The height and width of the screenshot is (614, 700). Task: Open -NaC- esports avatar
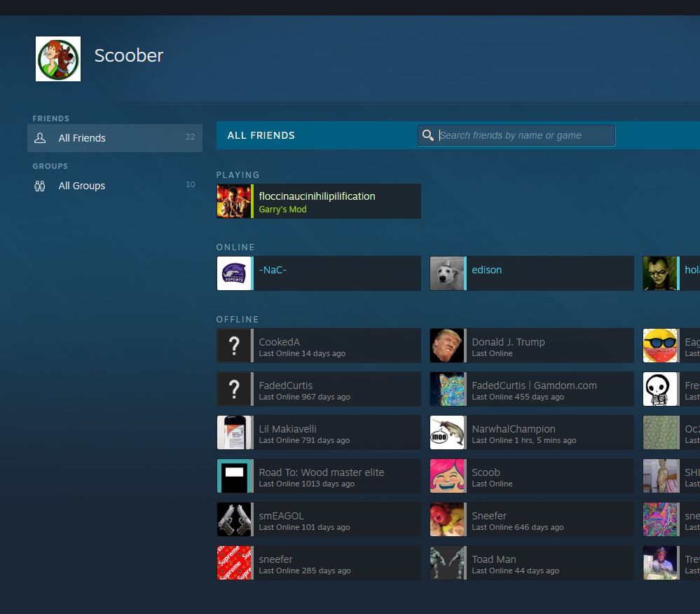click(x=233, y=273)
